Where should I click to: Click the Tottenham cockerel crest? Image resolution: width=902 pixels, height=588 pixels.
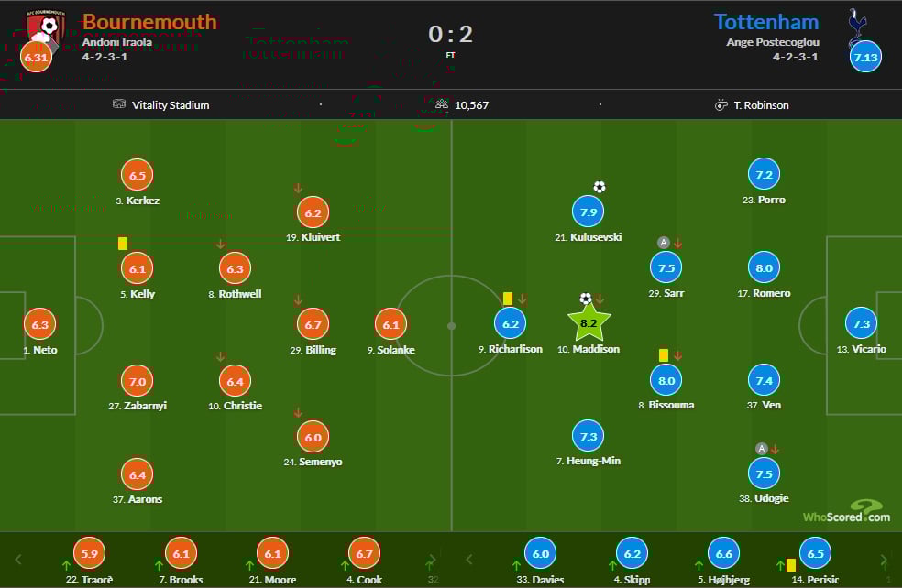858,25
